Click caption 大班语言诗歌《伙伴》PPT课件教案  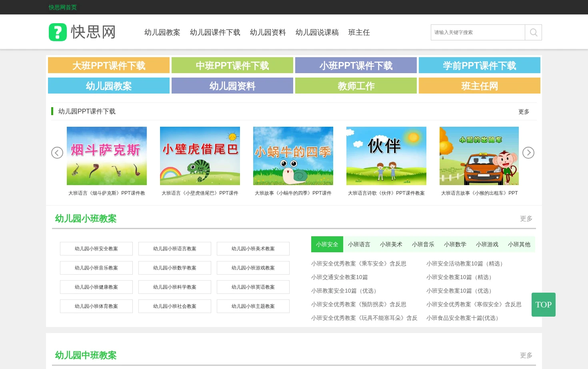(386, 193)
